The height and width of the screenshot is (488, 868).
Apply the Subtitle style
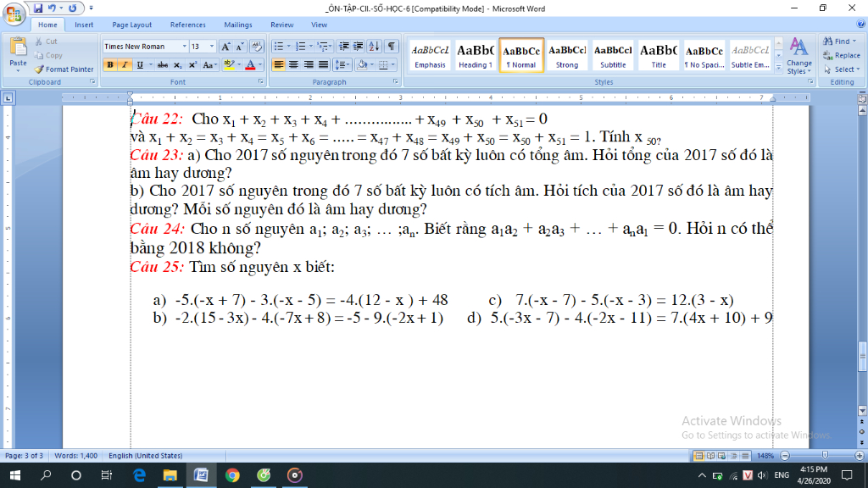[613, 55]
